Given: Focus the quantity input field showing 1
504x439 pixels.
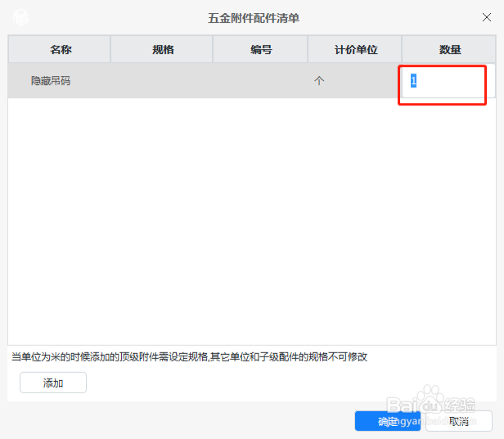Looking at the screenshot, I should tap(448, 81).
